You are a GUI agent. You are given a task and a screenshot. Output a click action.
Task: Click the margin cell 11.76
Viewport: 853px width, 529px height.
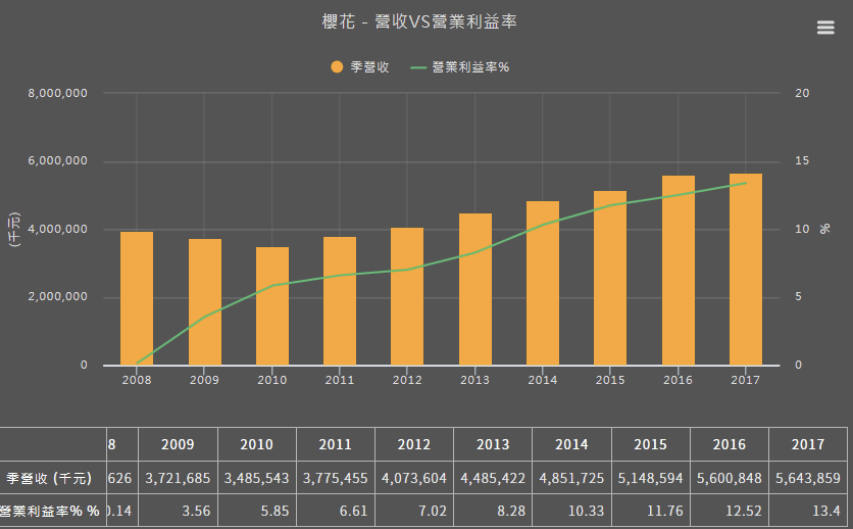click(651, 510)
